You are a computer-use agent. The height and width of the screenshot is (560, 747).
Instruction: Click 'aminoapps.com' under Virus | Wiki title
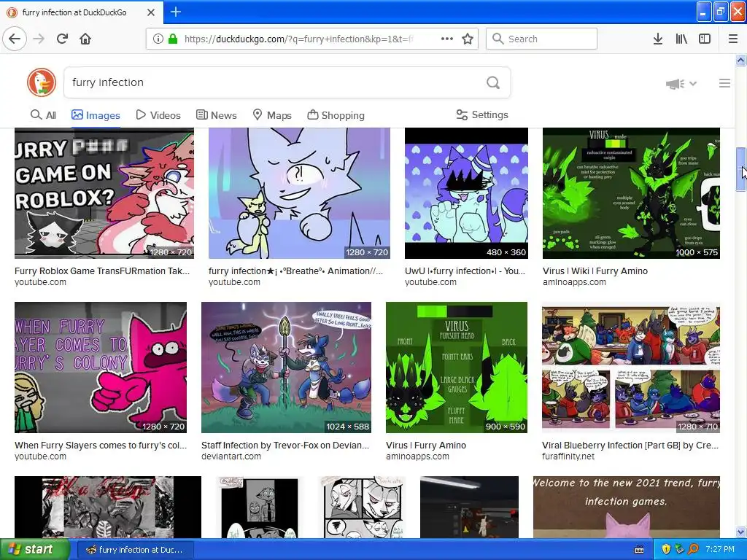(574, 282)
